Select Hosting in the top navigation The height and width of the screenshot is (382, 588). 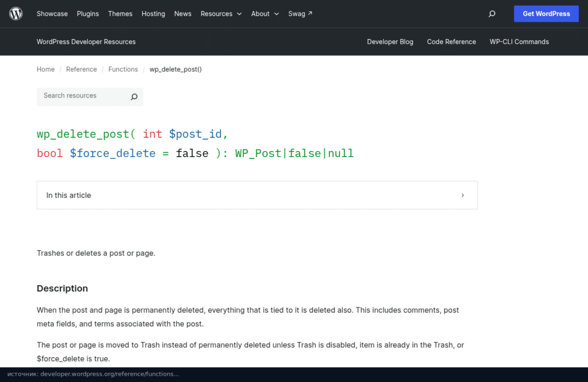[153, 14]
